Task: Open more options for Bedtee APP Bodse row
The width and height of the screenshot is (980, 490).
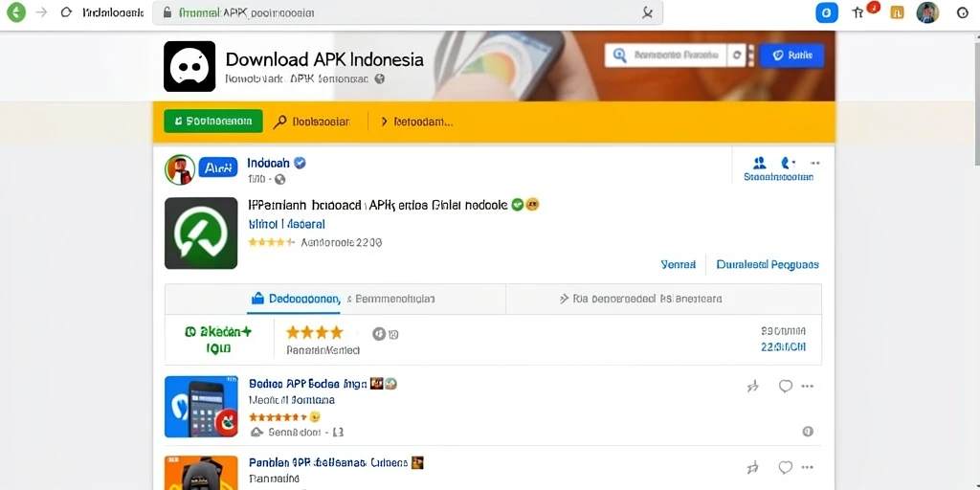Action: pyautogui.click(x=808, y=387)
